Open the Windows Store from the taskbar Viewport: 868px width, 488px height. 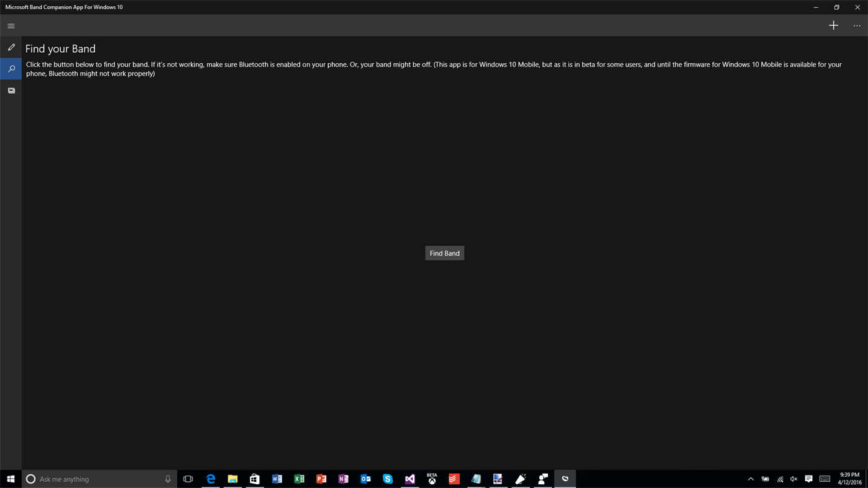pos(254,479)
